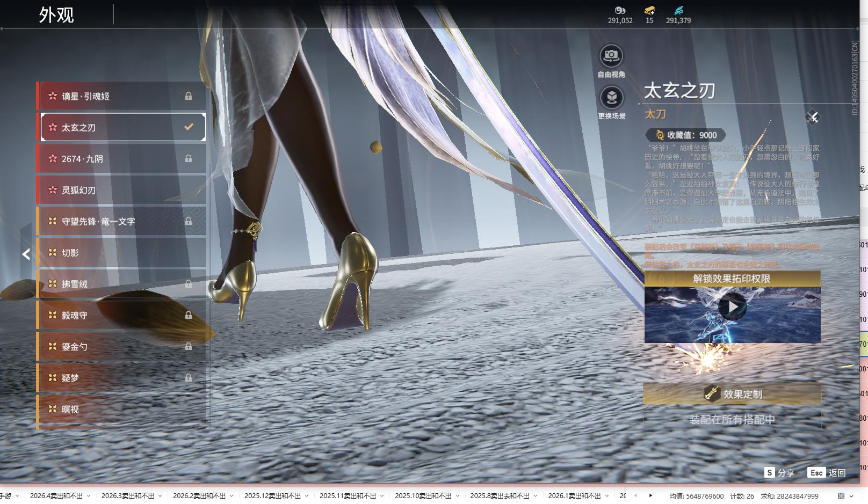
Task: Click the collapse arrow left of the list
Action: point(26,254)
